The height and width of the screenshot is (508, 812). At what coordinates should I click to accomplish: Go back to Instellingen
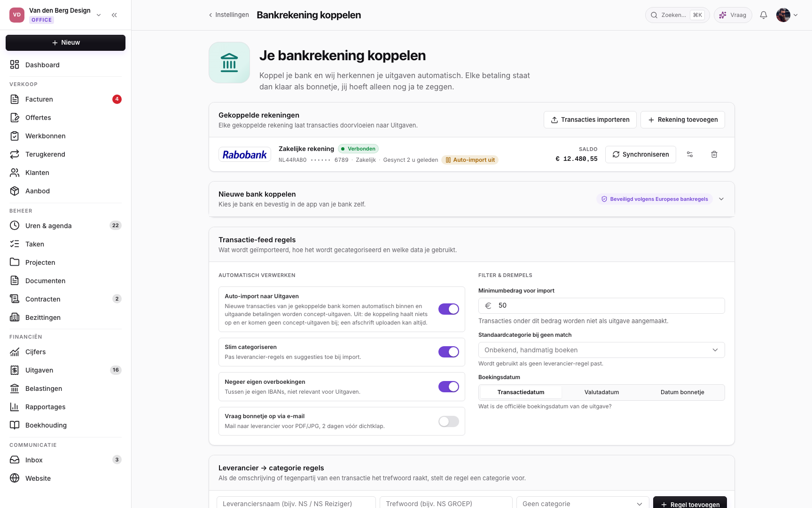229,15
